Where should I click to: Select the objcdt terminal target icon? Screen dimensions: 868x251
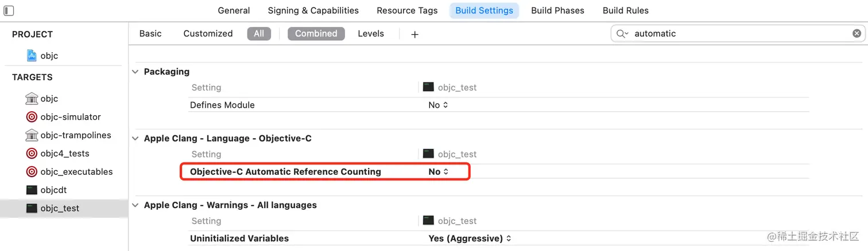coord(32,190)
